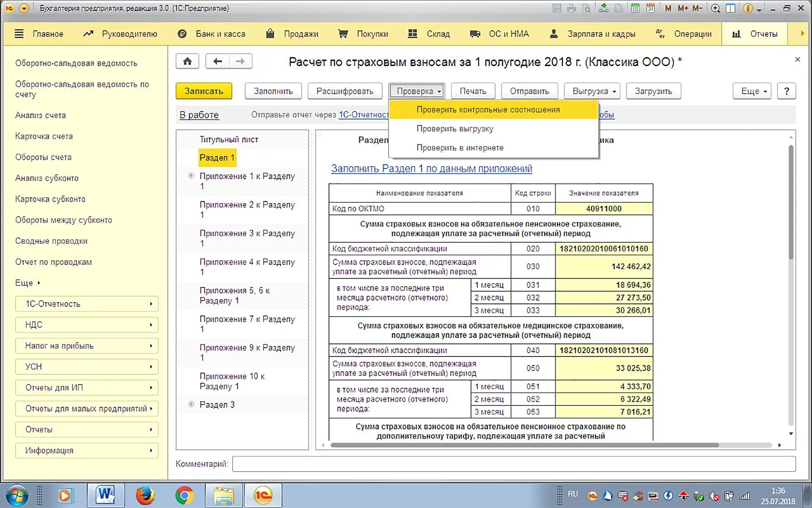The image size is (812, 508).
Task: Click the yellow information icon
Action: click(x=748, y=9)
